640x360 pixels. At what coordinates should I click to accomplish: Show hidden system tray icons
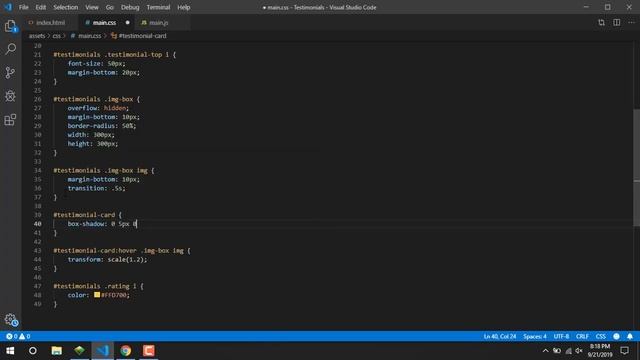tap(545, 351)
